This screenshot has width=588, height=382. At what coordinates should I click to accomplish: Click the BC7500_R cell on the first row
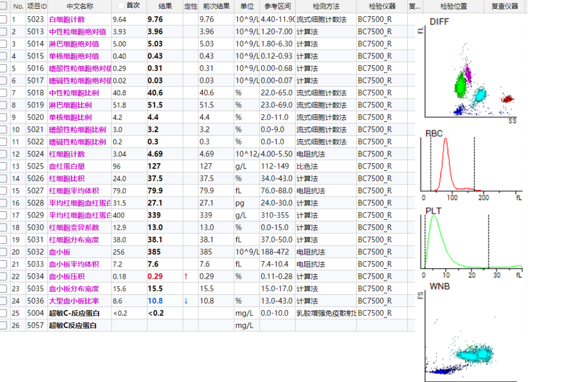(375, 19)
